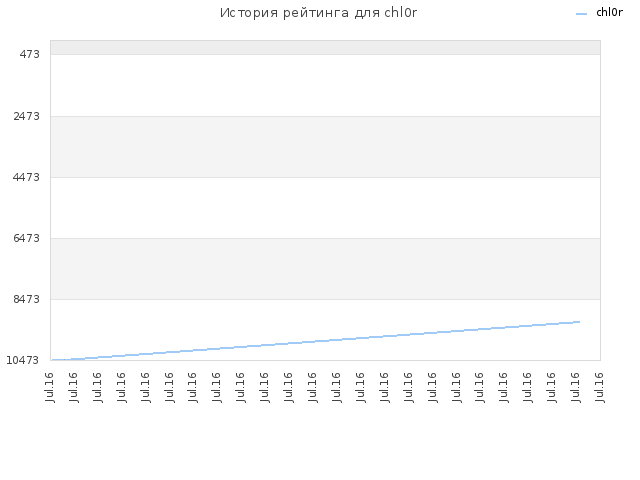
Task: Click the chart title 'История рейтинга для chl0r'
Action: point(318,13)
